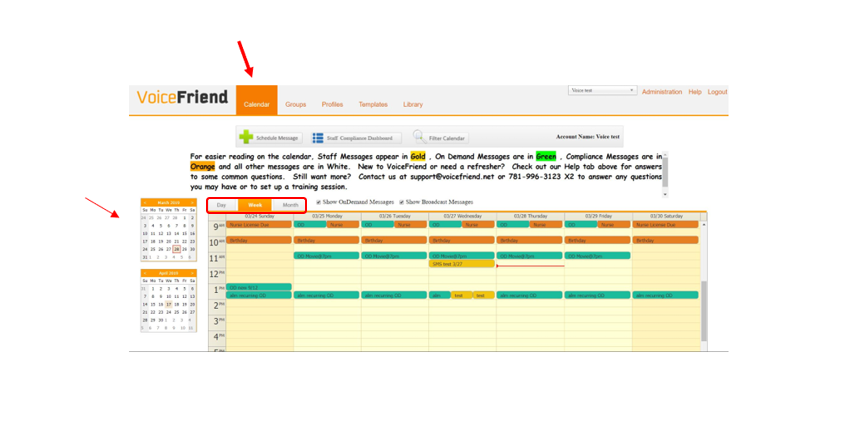Open Wednesday's short alm event at 1 PM
This screenshot has width=847, height=423.
click(440, 295)
